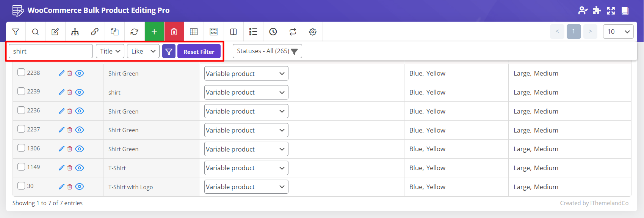Viewport: 644px width, 218px height.
Task: Tick the checkbox for product 30
Action: 21,186
